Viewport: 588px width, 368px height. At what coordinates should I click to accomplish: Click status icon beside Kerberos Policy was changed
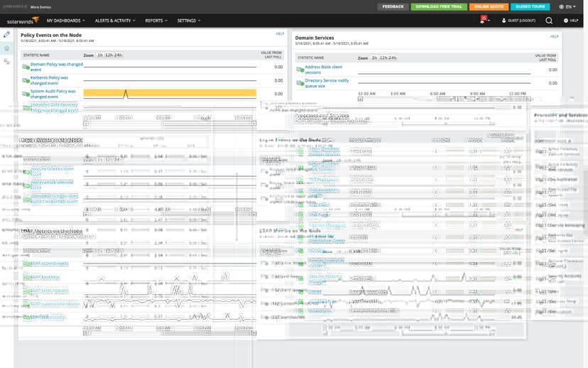coord(26,80)
